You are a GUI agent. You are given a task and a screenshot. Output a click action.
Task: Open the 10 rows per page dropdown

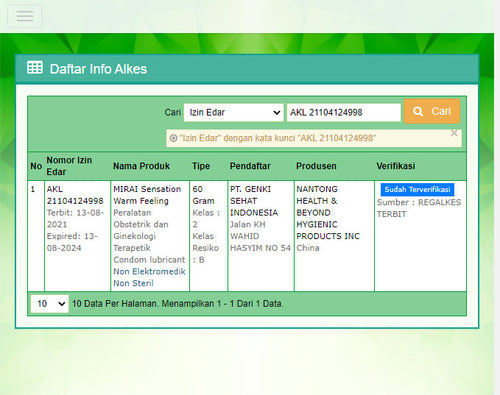click(x=50, y=304)
